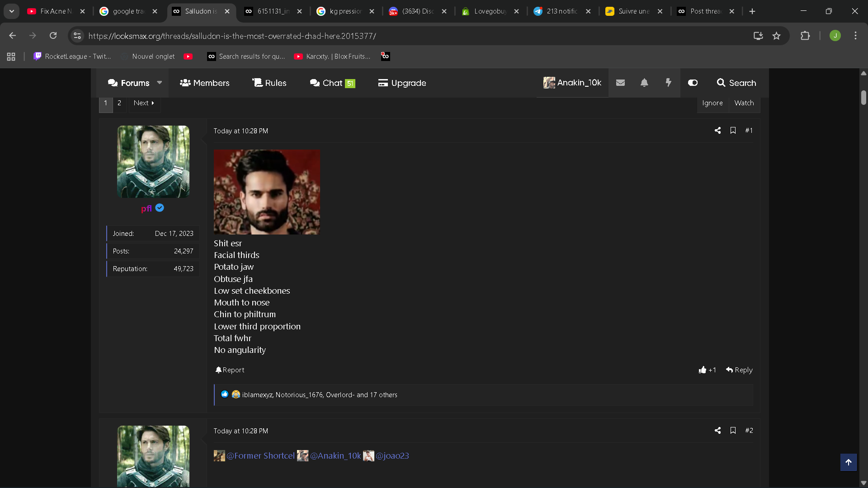This screenshot has width=868, height=488.
Task: Open browser extensions puzzle icon
Action: (805, 36)
